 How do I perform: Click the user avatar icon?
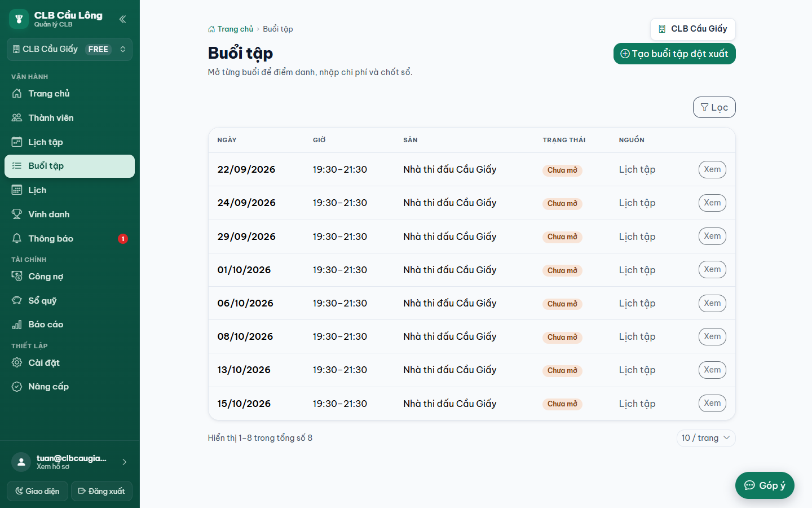point(21,462)
